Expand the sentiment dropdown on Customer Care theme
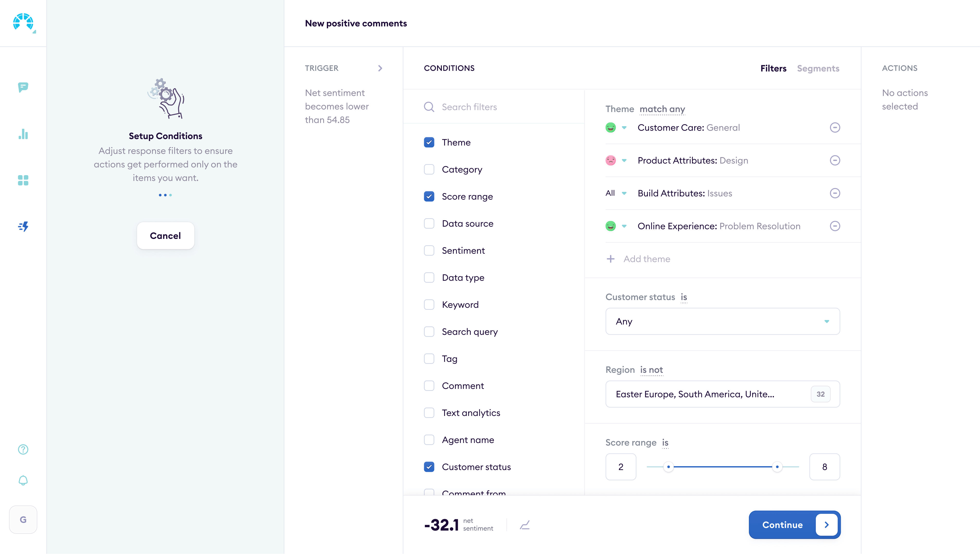 tap(624, 127)
